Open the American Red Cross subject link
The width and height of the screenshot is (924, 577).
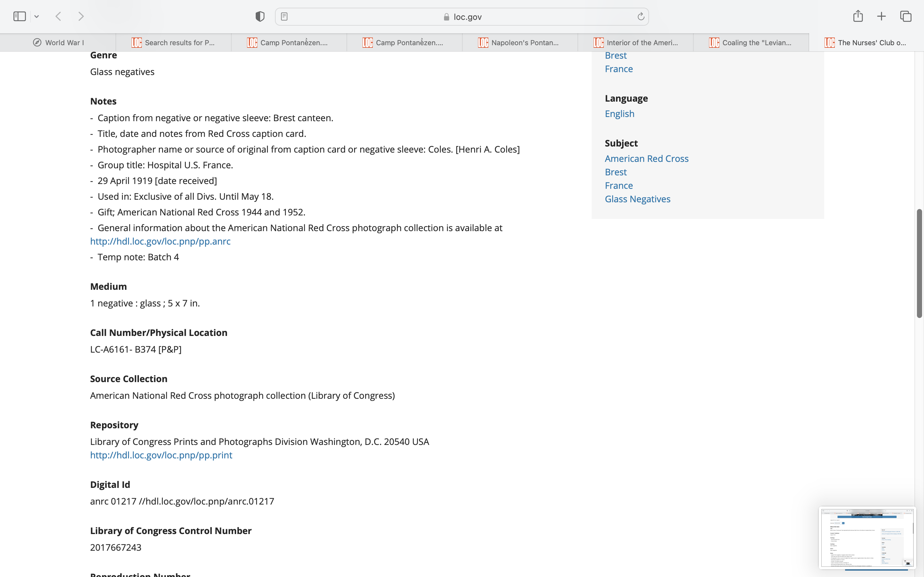[646, 158]
